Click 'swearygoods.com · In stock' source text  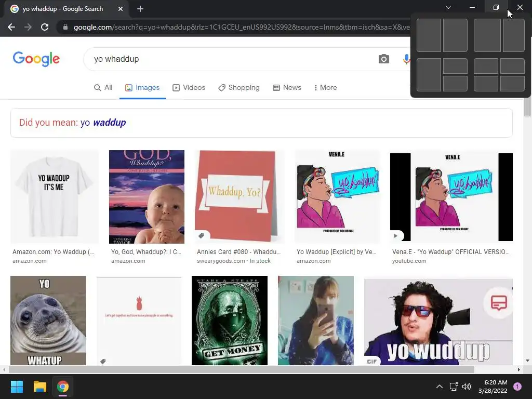(x=234, y=261)
